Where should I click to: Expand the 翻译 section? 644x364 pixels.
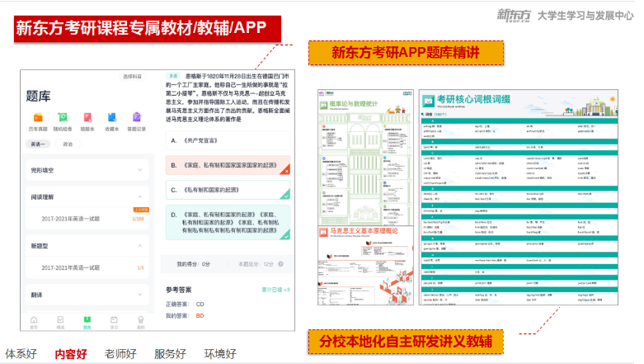(x=87, y=295)
